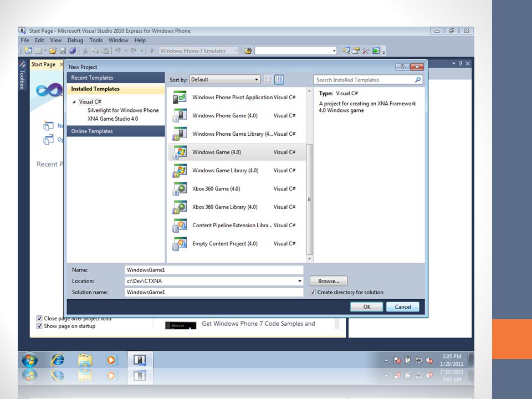The image size is (532, 399).
Task: Click the template list vertical scrollbar
Action: tap(309, 199)
